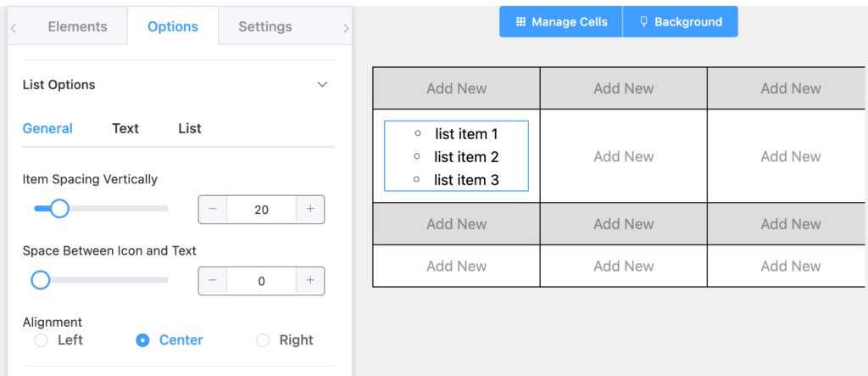
Task: Select Right alignment radio button
Action: pos(263,340)
